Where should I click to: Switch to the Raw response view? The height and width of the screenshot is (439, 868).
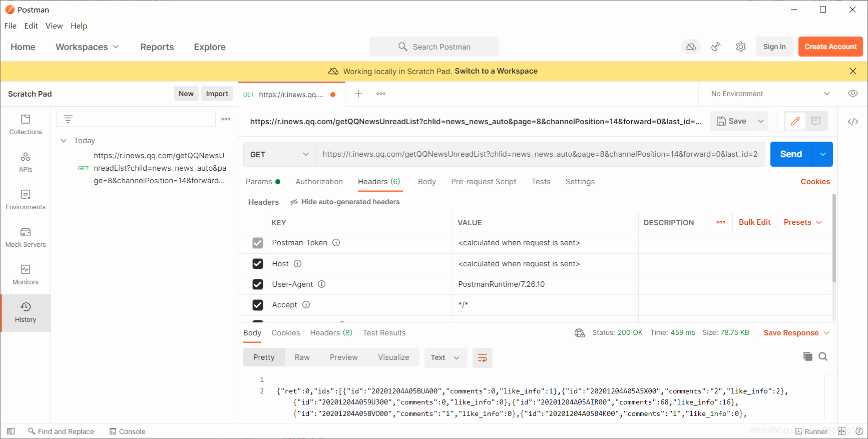pos(302,357)
